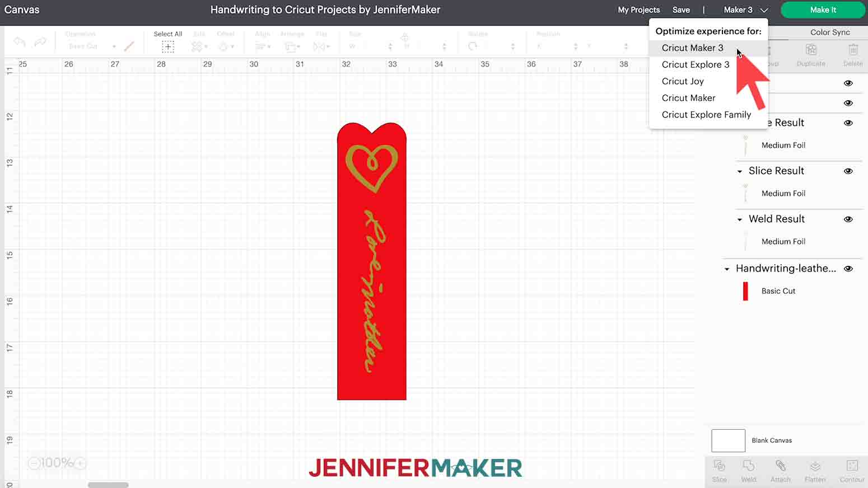This screenshot has height=488, width=868.
Task: Click Save in the header
Action: point(681,10)
